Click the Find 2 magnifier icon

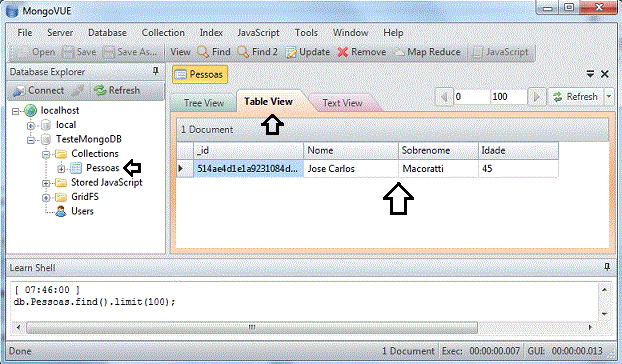[243, 52]
